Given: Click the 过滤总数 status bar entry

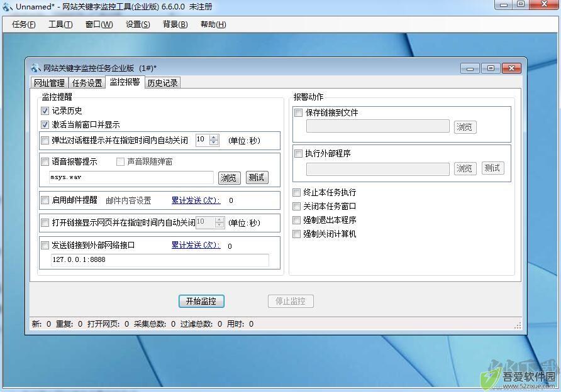Looking at the screenshot, I should pyautogui.click(x=201, y=324).
